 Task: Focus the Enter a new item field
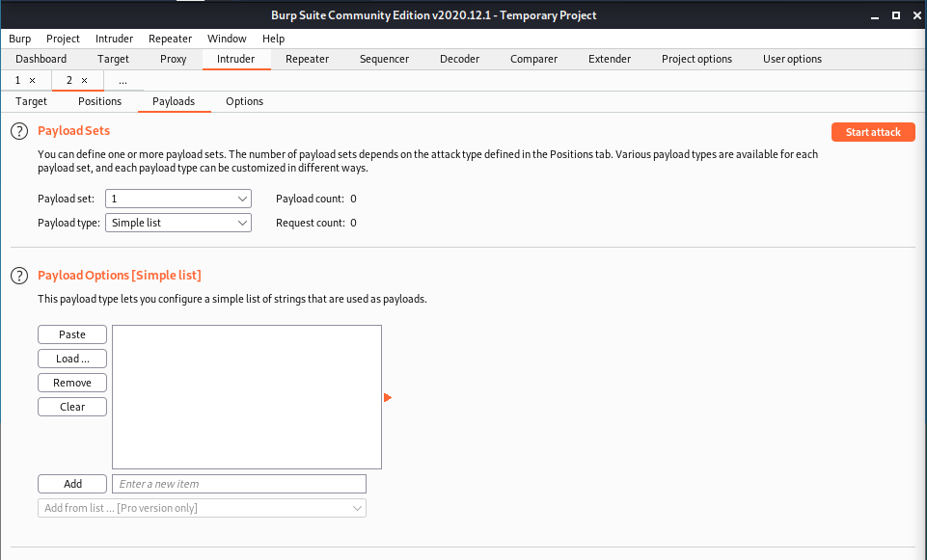tap(239, 484)
